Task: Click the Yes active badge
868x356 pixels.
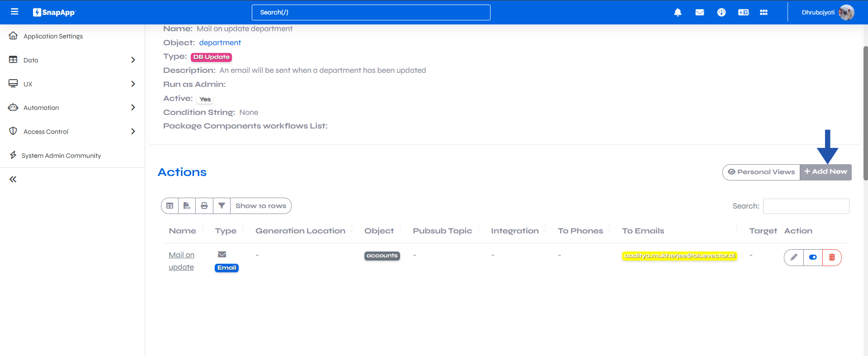Action: (205, 99)
